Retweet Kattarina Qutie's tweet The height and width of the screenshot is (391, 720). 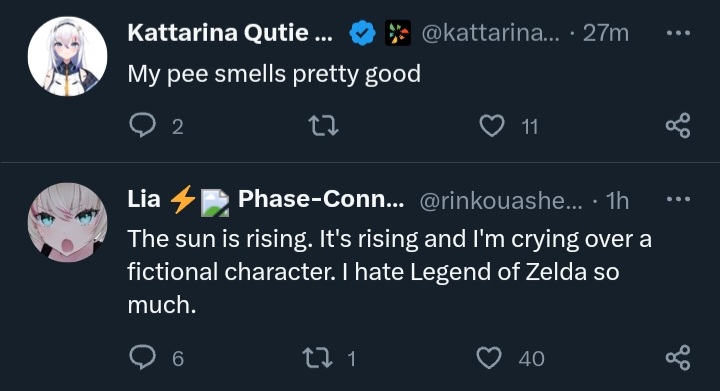point(323,126)
